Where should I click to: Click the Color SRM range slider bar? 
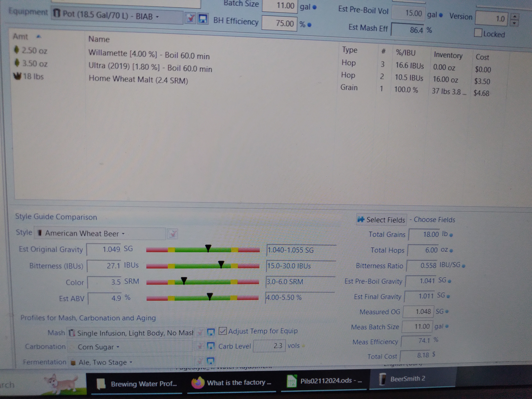tap(203, 282)
